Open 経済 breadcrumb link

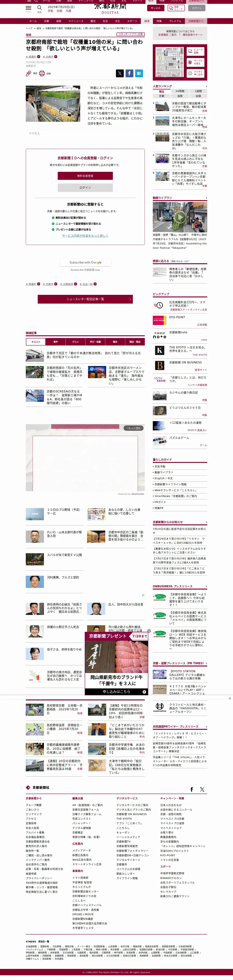[x=39, y=28]
